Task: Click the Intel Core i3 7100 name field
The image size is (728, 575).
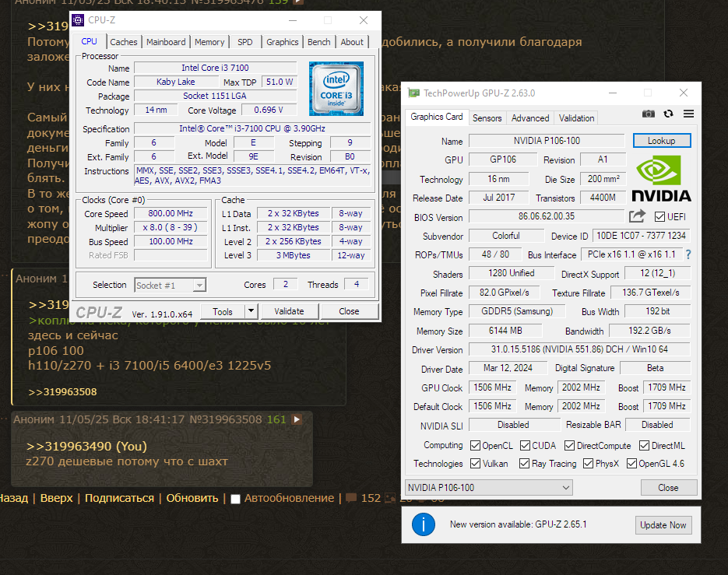Action: pyautogui.click(x=215, y=68)
